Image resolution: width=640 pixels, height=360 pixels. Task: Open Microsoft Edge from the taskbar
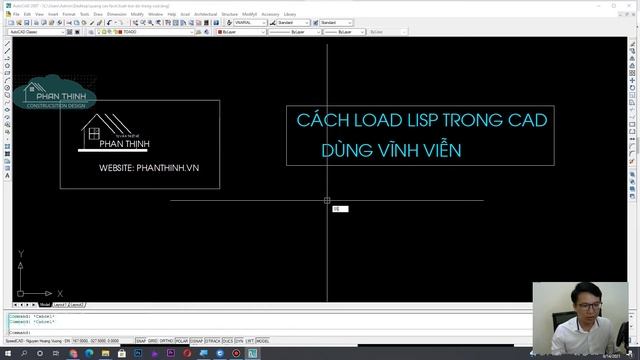(89, 353)
